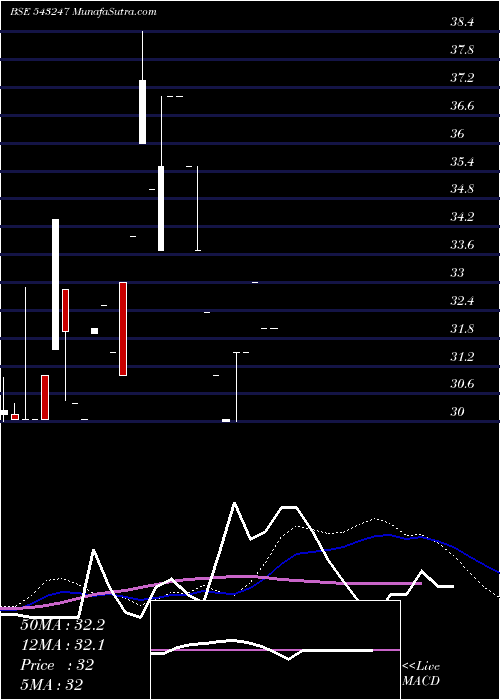Image resolution: width=500 pixels, height=700 pixels.
Task: Click the 37.8 price axis label
Action: point(462,50)
